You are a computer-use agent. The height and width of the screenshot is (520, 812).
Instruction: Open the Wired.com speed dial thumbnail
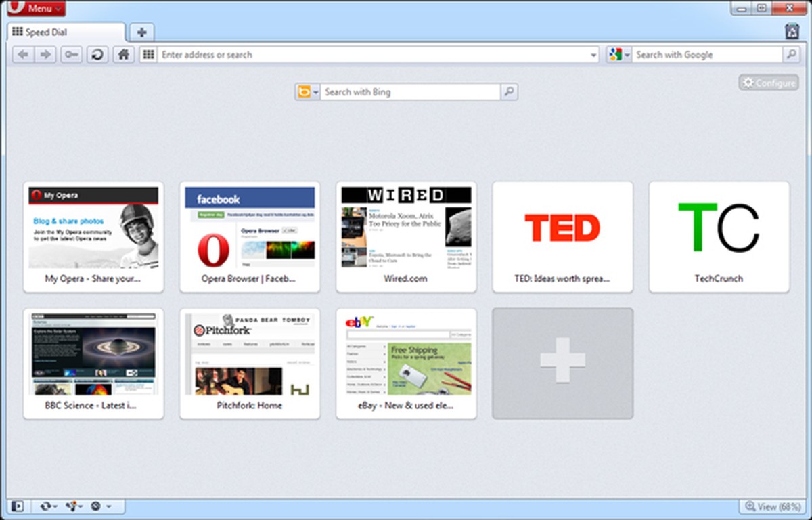pyautogui.click(x=405, y=236)
